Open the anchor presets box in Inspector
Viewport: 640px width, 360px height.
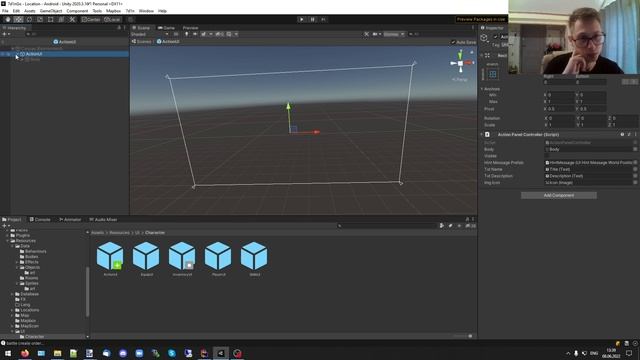(x=493, y=74)
